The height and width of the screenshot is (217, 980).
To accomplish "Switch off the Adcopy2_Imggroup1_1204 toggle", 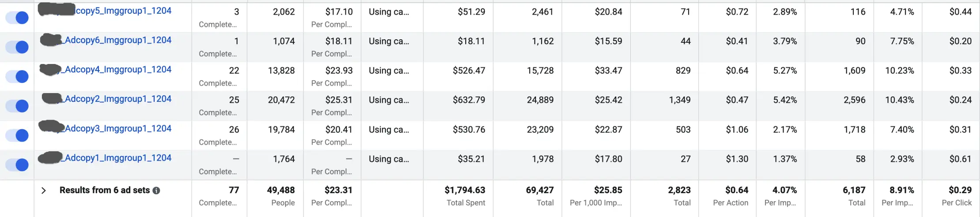I will tap(17, 106).
